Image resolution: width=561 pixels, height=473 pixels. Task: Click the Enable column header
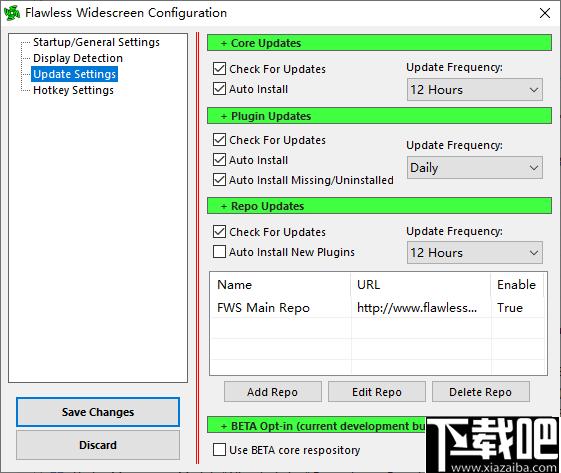[x=517, y=284]
